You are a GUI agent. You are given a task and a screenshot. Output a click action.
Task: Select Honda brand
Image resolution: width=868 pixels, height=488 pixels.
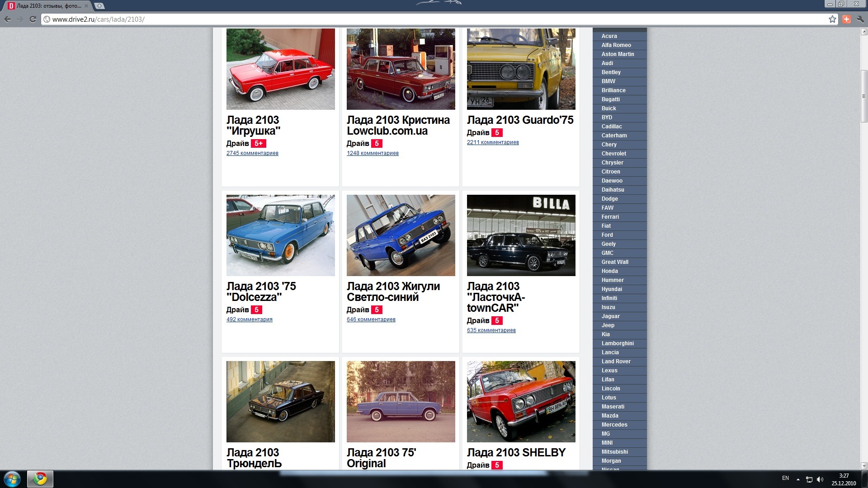(x=620, y=271)
